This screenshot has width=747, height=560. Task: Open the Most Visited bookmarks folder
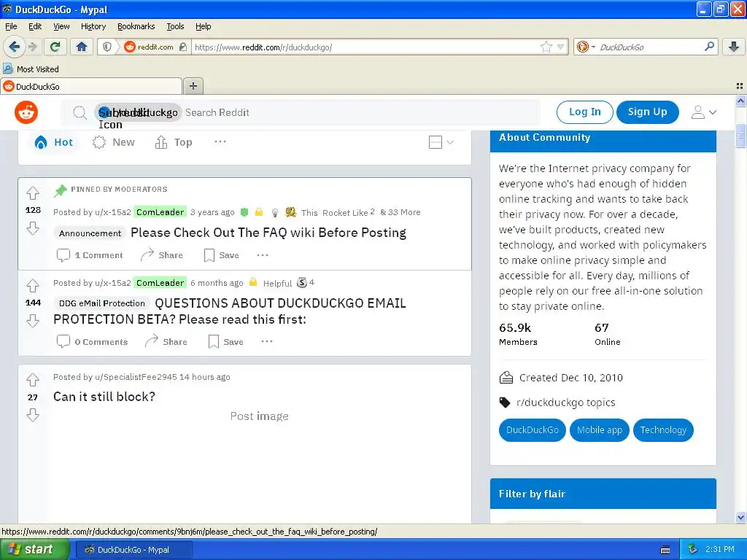pyautogui.click(x=31, y=69)
